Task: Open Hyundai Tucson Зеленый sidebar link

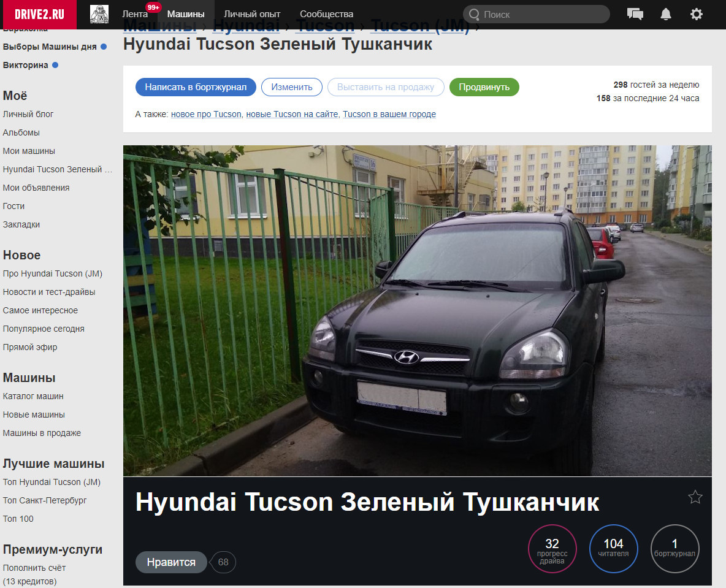Action: [x=58, y=169]
